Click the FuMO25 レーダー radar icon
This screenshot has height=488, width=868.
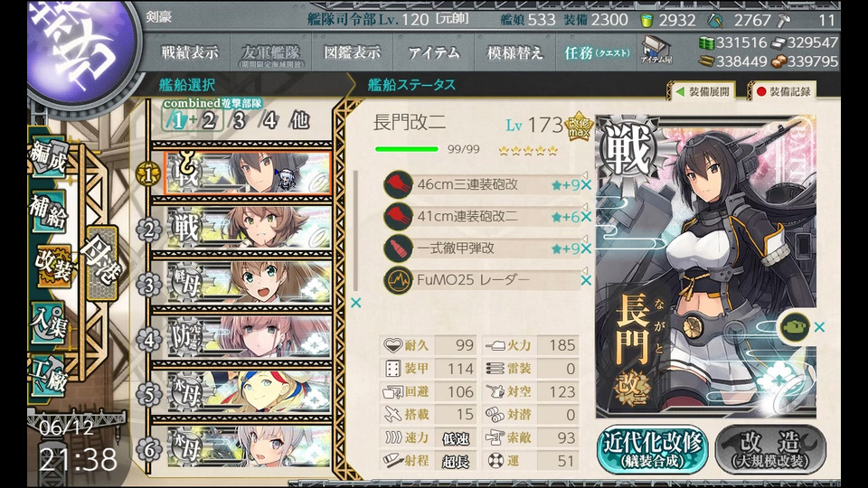click(x=398, y=280)
